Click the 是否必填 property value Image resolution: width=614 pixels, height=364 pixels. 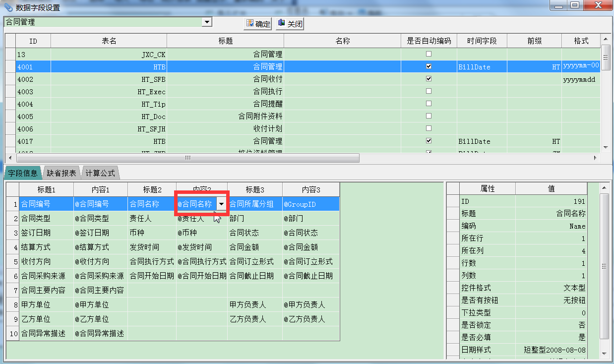coord(551,337)
